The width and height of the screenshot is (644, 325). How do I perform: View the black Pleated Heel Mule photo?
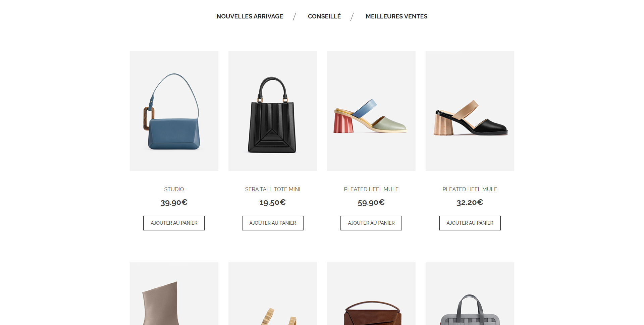[470, 111]
